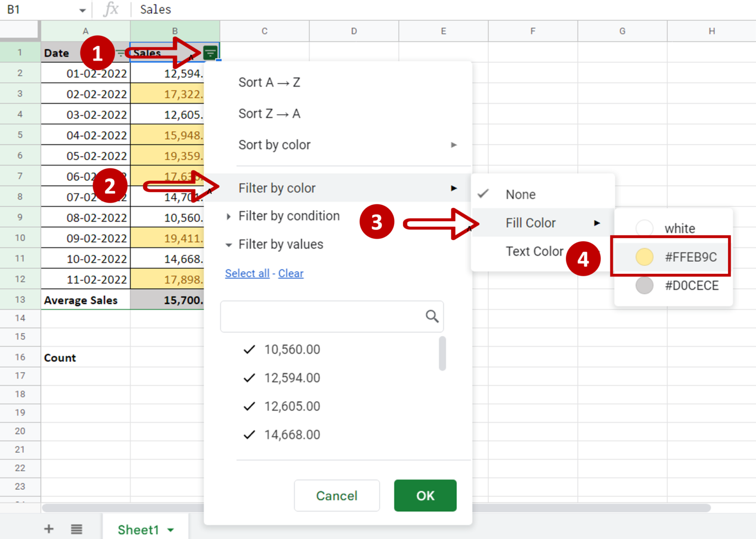Open the all sheets list icon
756x539 pixels.
tap(76, 529)
